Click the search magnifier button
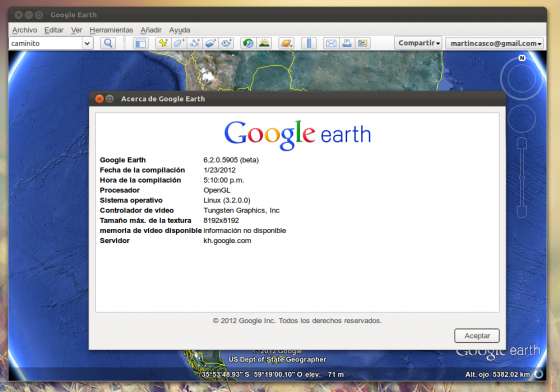The height and width of the screenshot is (392, 560). [x=108, y=43]
